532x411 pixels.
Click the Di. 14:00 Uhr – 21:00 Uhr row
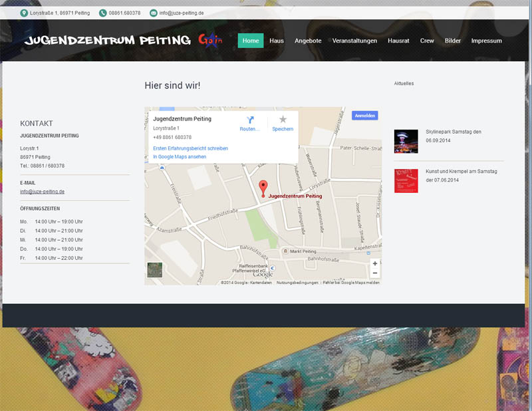(51, 231)
